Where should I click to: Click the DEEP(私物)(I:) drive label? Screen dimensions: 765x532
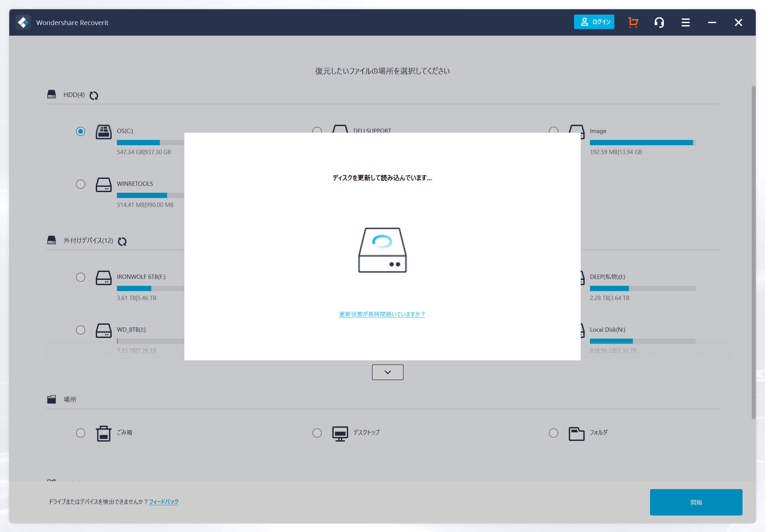(x=607, y=277)
